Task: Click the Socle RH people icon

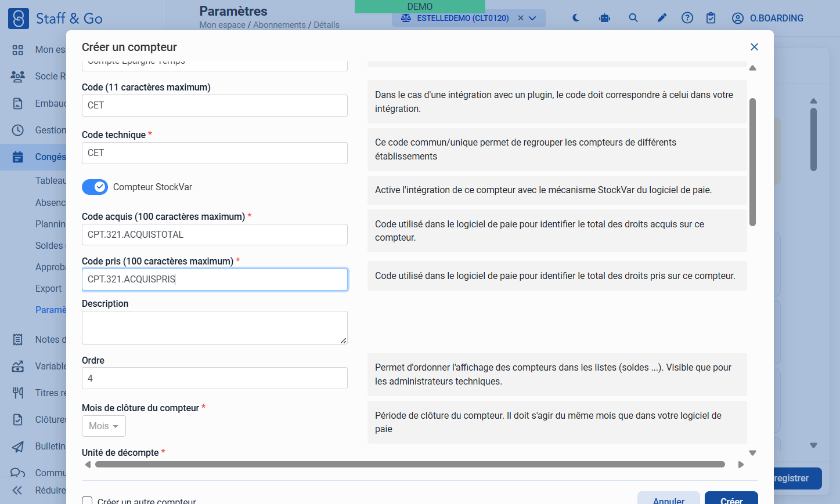Action: click(18, 76)
